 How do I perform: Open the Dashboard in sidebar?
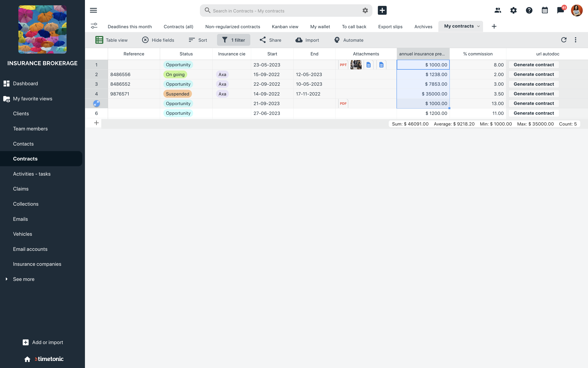26,83
